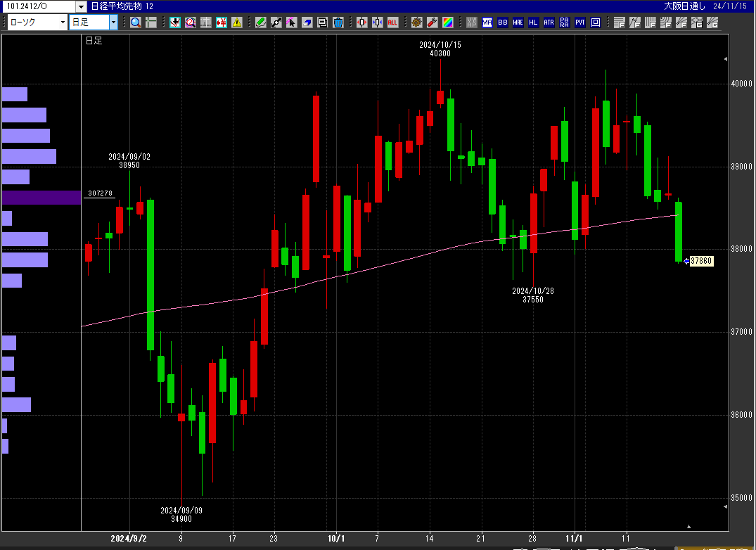Click the 日足 label in the chart corner
Screen dimensions: 756x550
tap(94, 41)
